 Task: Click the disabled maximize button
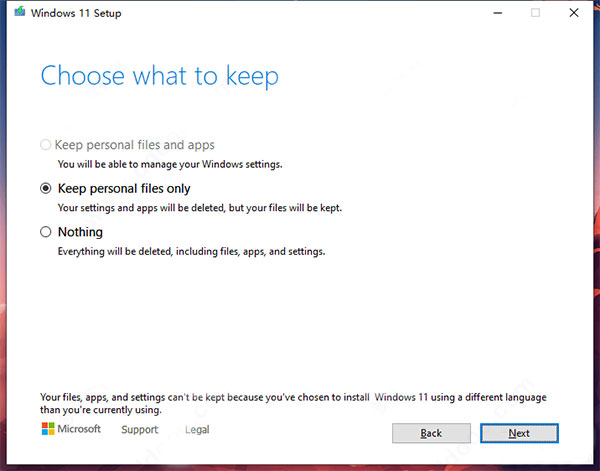[x=535, y=13]
